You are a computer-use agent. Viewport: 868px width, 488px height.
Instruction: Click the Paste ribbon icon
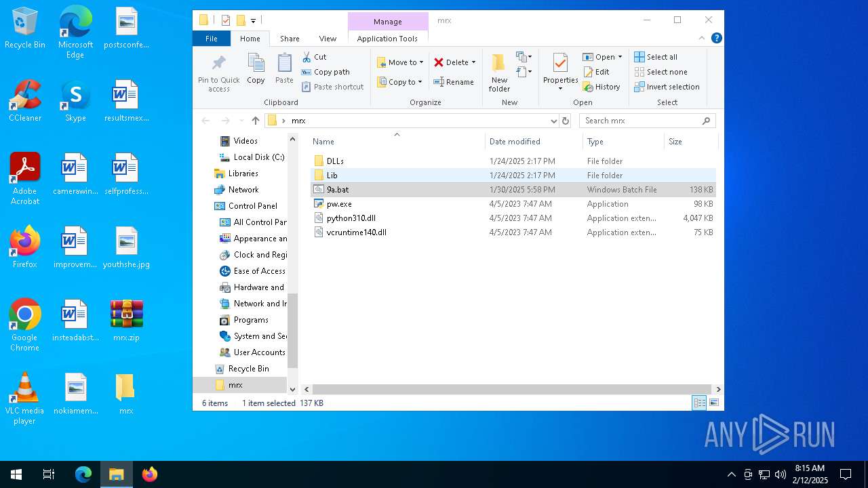[x=284, y=69]
